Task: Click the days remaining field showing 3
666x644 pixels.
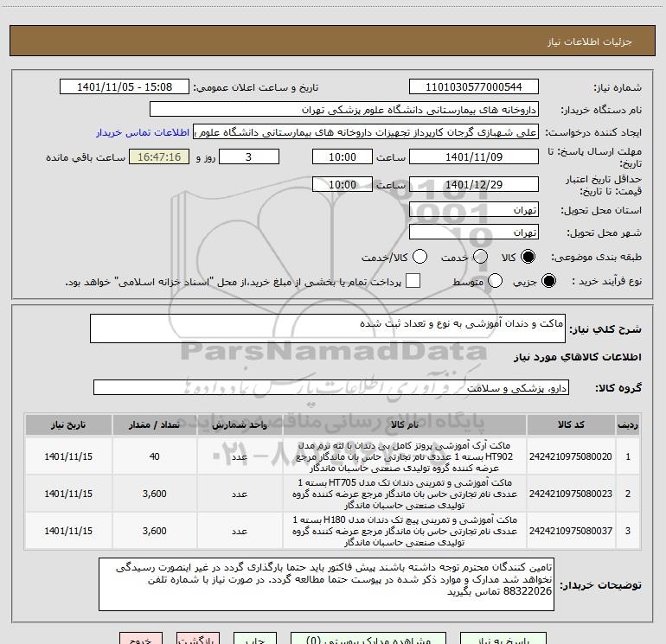Action: (249, 156)
